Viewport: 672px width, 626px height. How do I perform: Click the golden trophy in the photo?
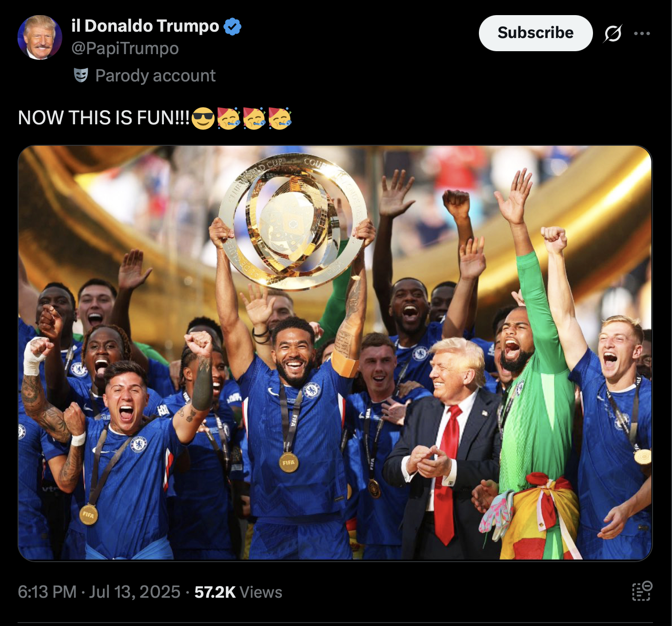pos(293,222)
